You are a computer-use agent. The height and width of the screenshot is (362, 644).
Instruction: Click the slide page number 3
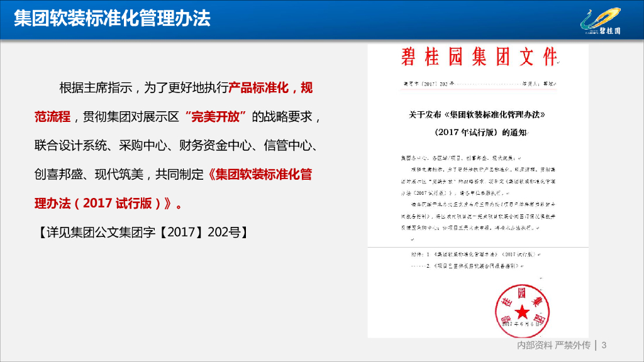coord(604,345)
